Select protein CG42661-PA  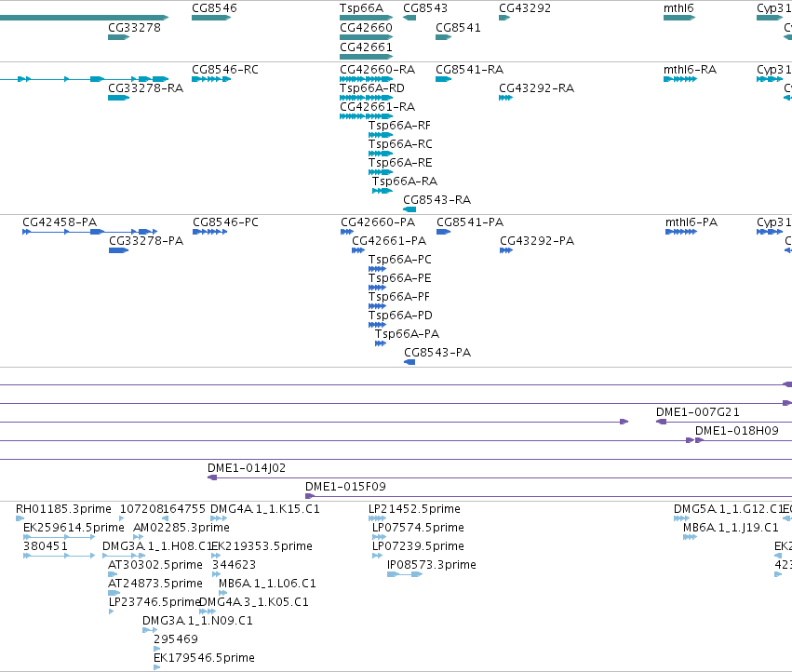[x=358, y=250]
